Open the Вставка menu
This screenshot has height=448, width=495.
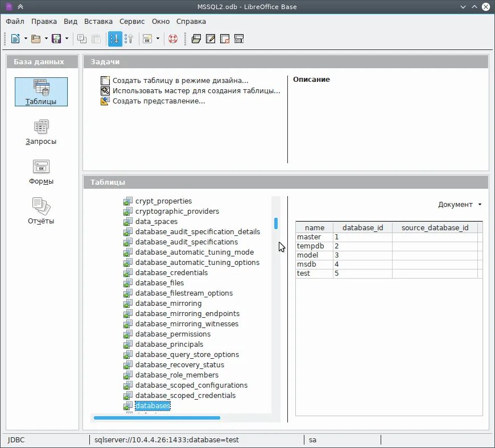(98, 22)
